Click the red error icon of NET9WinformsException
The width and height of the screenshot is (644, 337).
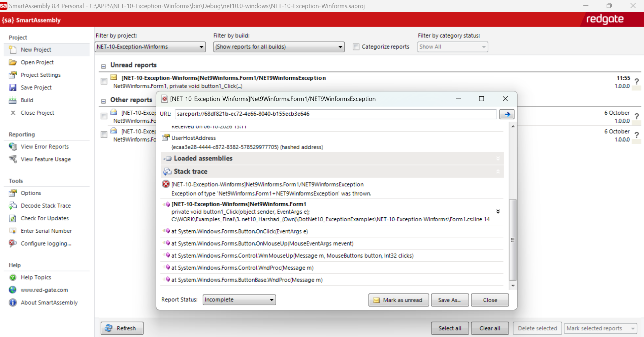(x=166, y=184)
